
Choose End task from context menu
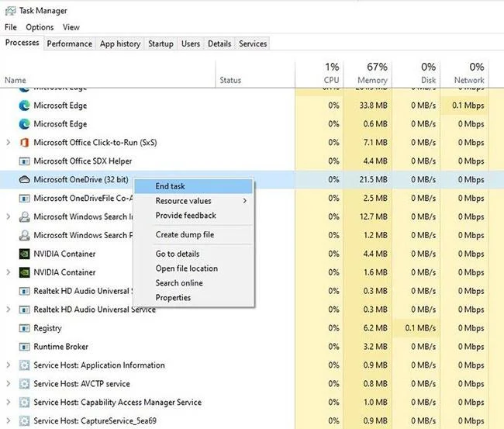click(x=194, y=186)
